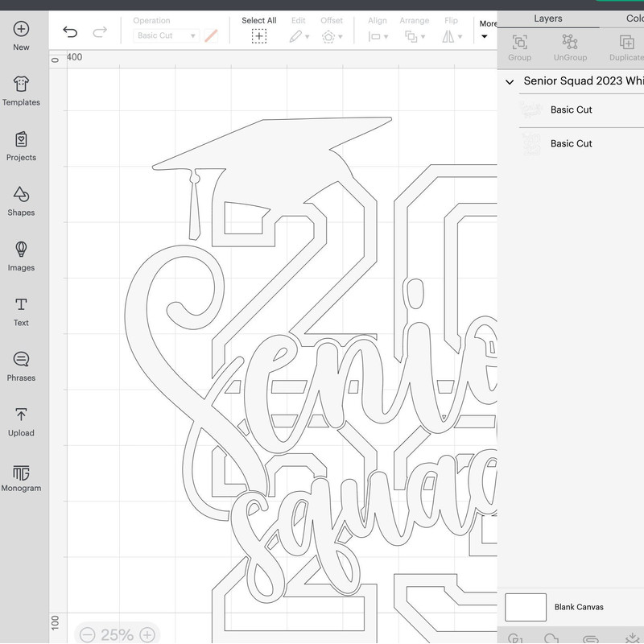Click Select All in the toolbar
This screenshot has height=644, width=644.
(x=258, y=31)
